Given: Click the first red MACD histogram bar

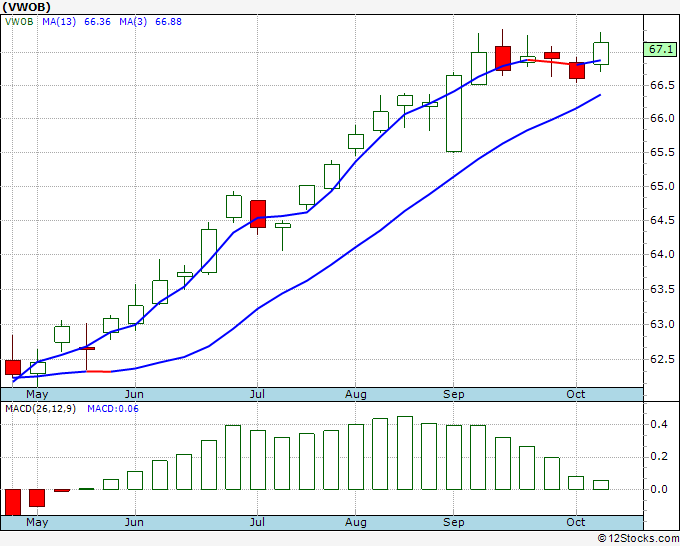Looking at the screenshot, I should [x=13, y=502].
